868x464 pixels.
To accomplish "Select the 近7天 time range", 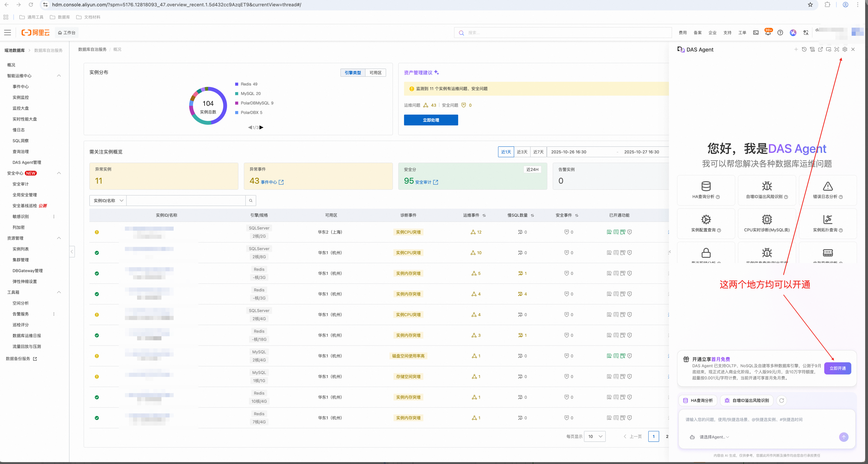I will (x=538, y=152).
